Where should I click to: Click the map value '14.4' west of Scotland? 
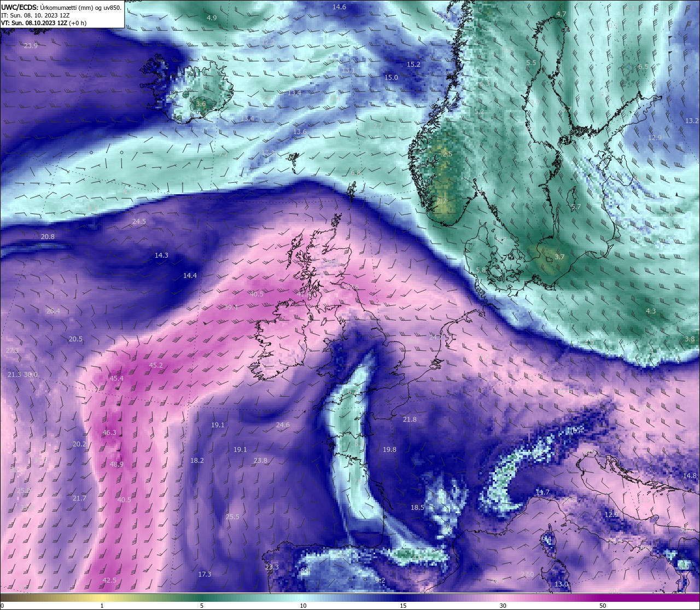190,275
